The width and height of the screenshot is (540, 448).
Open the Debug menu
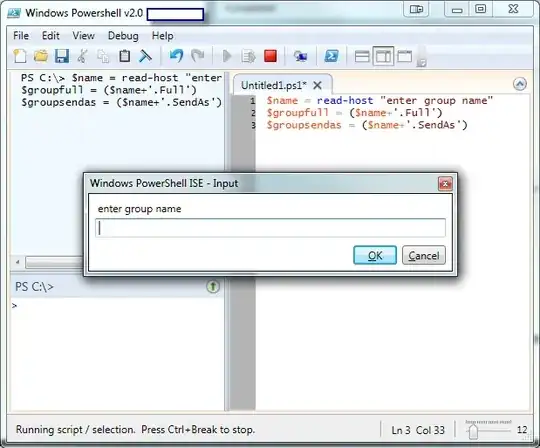(x=123, y=35)
